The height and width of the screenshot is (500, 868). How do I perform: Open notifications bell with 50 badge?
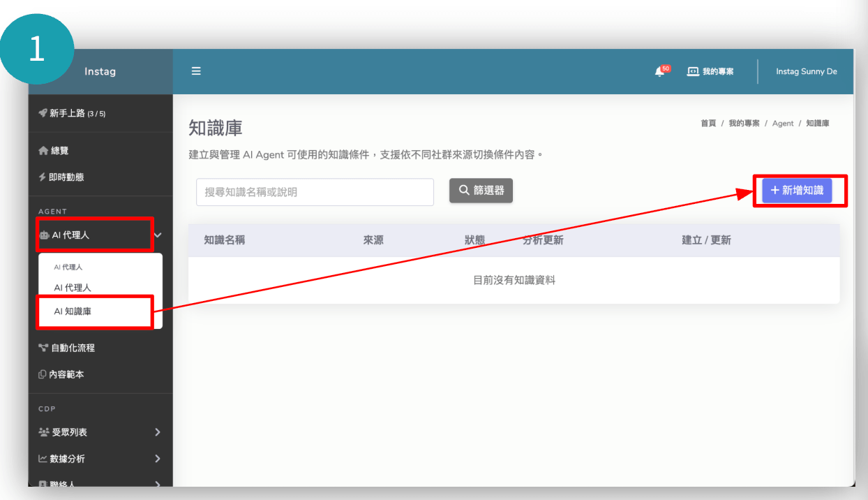(659, 71)
